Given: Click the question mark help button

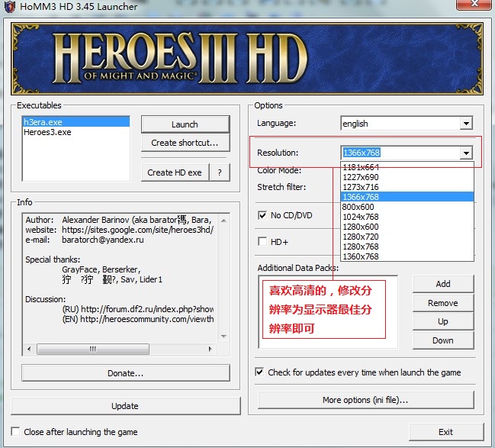Looking at the screenshot, I should tap(220, 172).
